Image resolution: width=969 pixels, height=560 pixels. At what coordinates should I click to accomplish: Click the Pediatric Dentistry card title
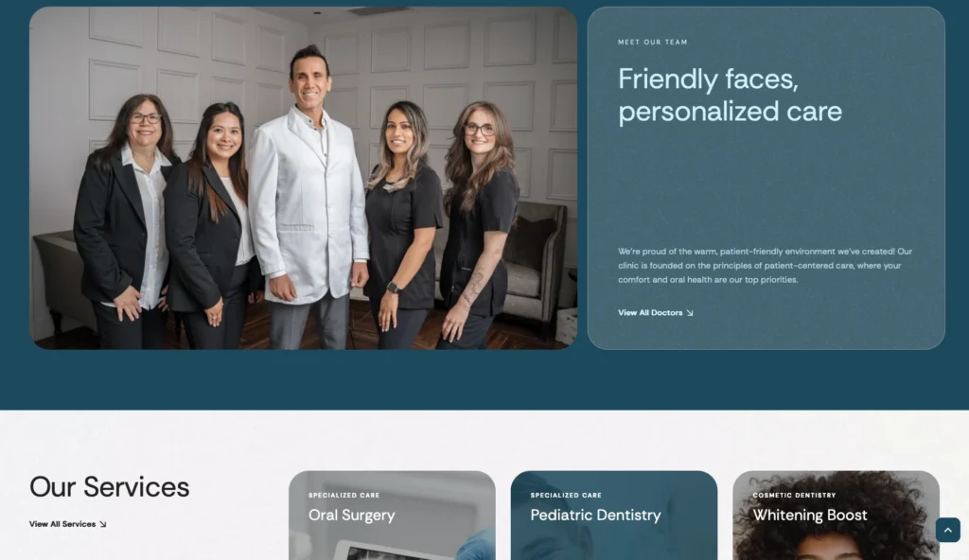596,515
